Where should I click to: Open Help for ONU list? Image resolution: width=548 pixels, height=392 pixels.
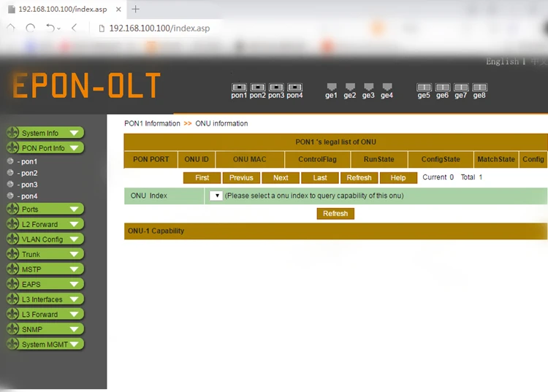398,177
